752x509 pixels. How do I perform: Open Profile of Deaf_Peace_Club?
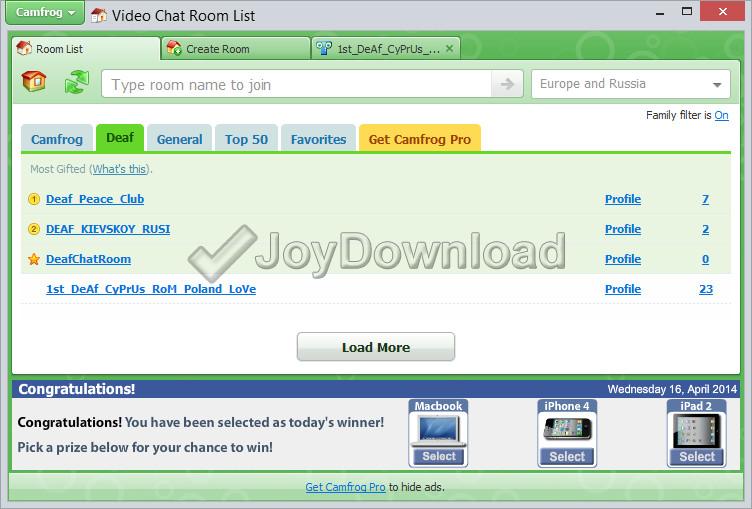623,199
